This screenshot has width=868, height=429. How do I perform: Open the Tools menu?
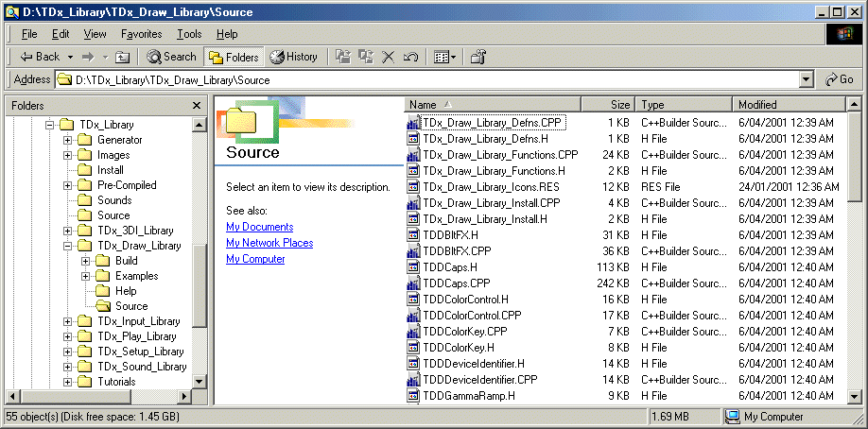pos(189,34)
